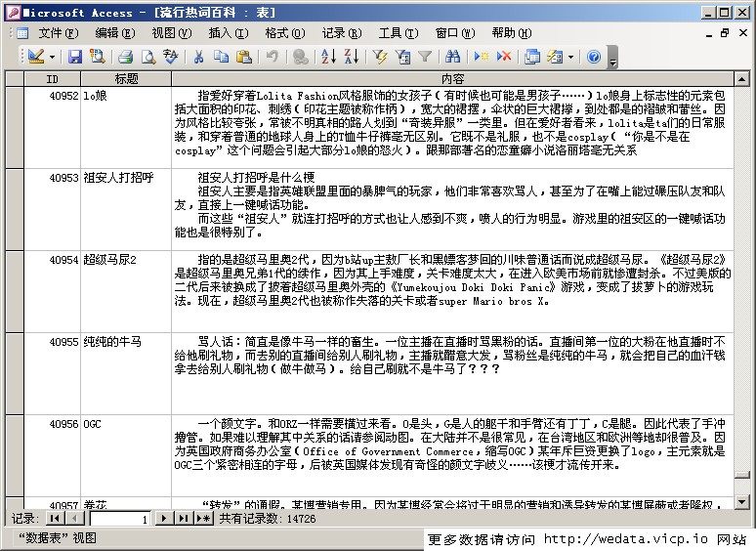Image resolution: width=756 pixels, height=551 pixels.
Task: Open the 文件(F) menu
Action: pos(58,33)
